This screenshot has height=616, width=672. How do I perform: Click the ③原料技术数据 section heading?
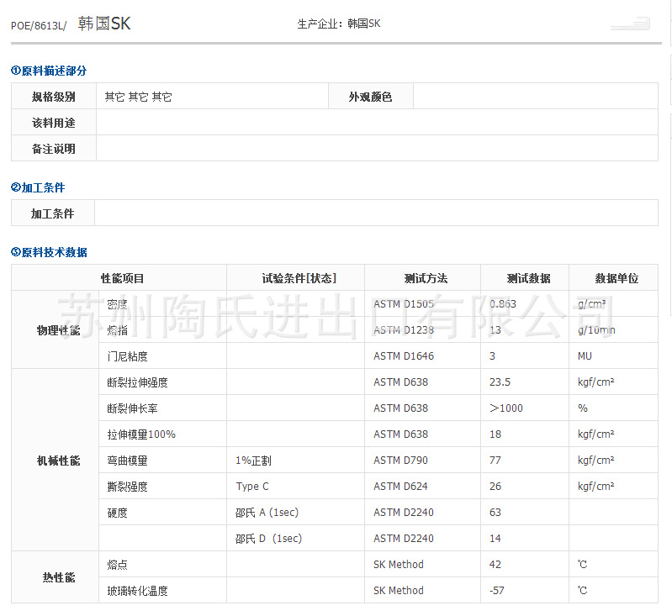[x=49, y=252]
